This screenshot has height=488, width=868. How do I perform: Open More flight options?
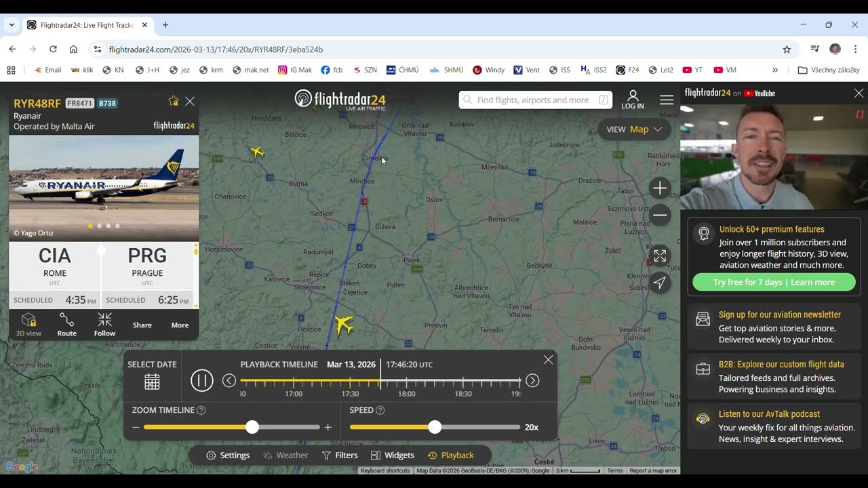pyautogui.click(x=180, y=325)
